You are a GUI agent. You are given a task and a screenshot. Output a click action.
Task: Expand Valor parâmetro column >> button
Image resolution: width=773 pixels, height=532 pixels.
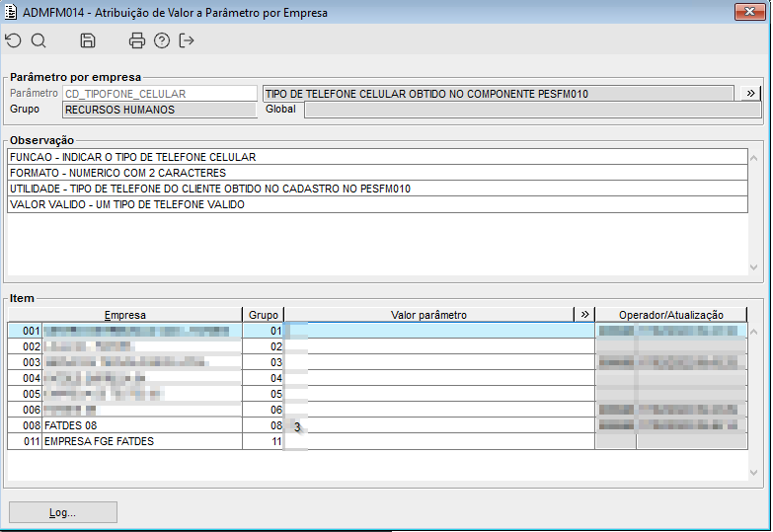coord(584,315)
